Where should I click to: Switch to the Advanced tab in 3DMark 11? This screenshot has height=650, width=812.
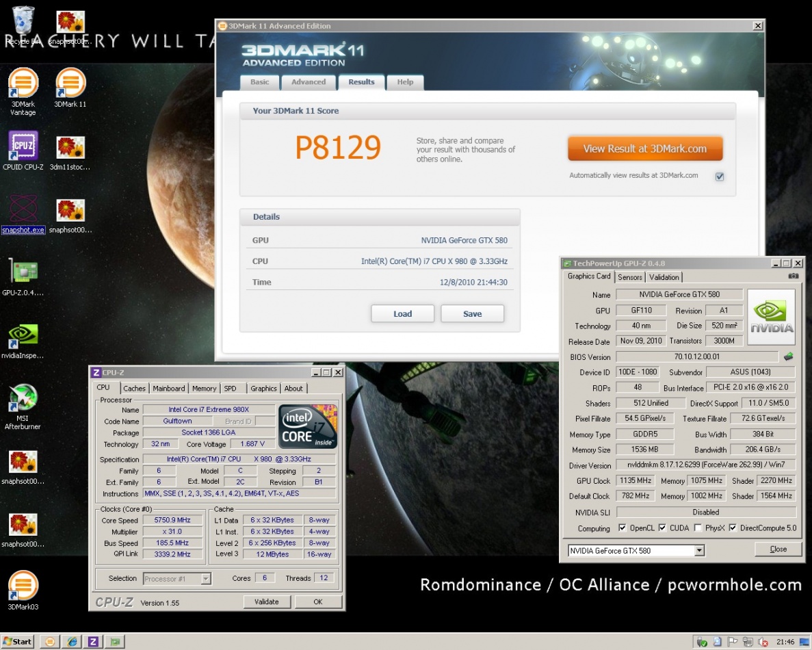(x=309, y=82)
